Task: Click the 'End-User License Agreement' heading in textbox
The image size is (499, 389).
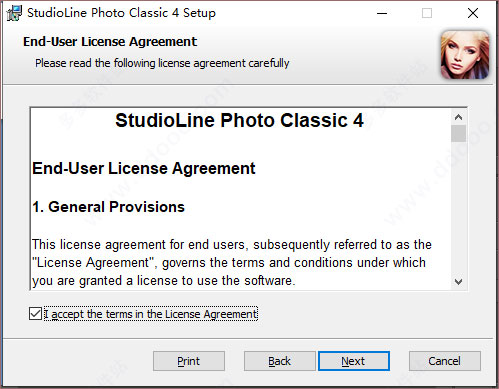Action: click(144, 168)
